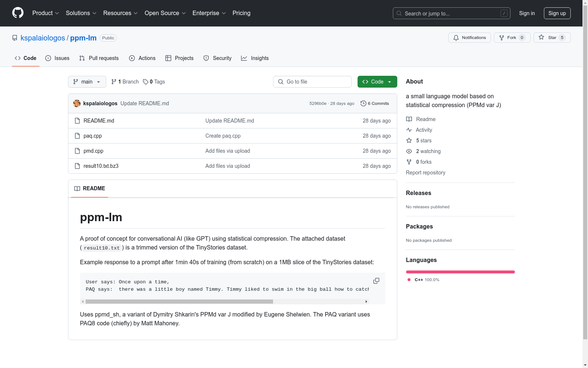Screen dimensions: 588x368
Task: Click the pulse icon beside Activity
Action: [409, 130]
